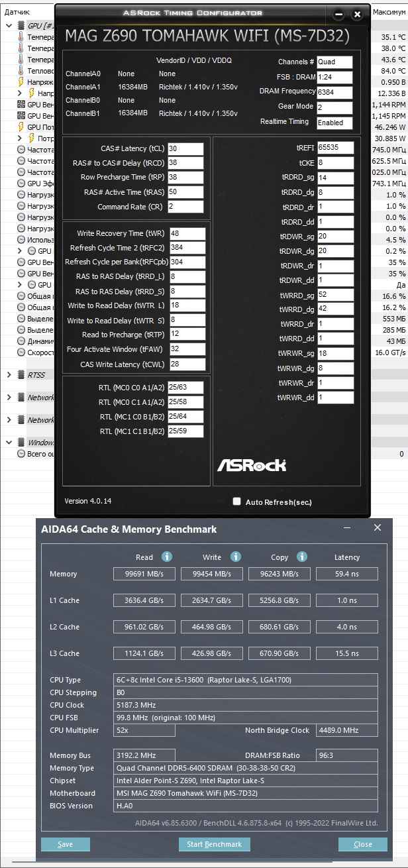
Task: Click the info icon next to Read
Action: (x=167, y=557)
